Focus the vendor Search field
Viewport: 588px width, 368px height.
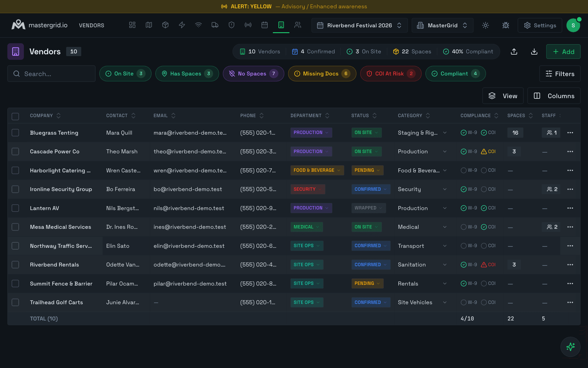coord(51,74)
